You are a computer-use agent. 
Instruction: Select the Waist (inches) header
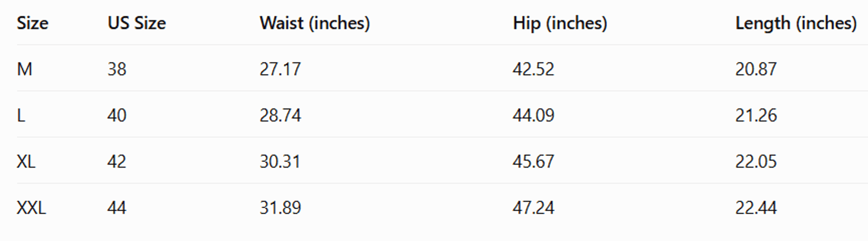(315, 23)
